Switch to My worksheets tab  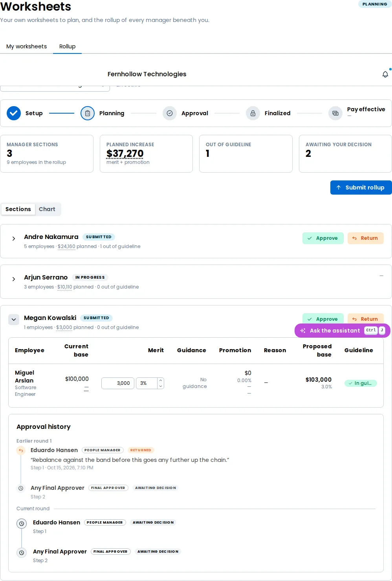coord(26,46)
